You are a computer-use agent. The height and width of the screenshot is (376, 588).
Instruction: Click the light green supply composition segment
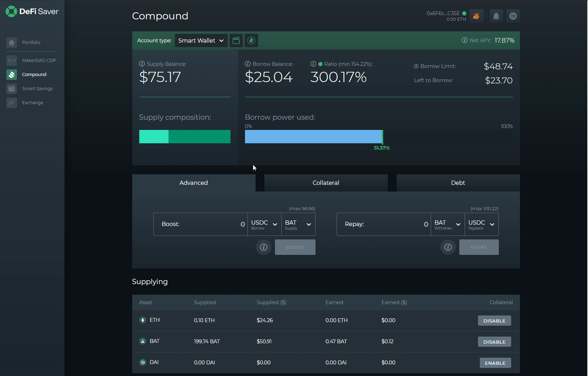[154, 137]
